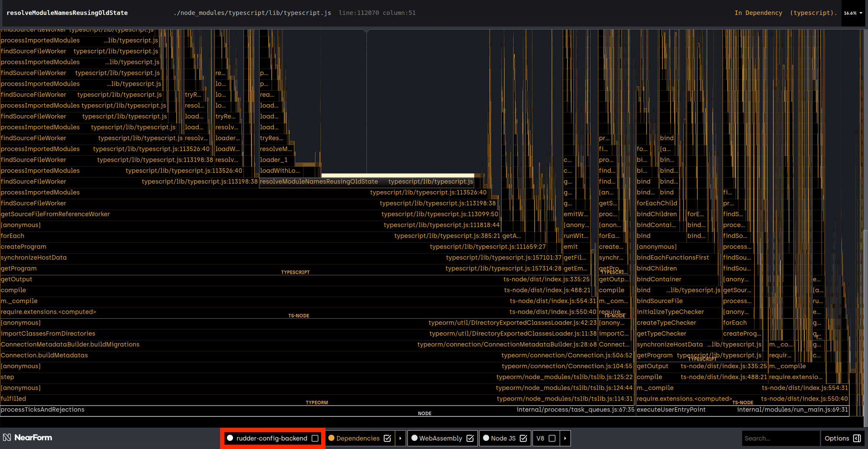This screenshot has height=449, width=868.
Task: Select the tryRes... frame
Action: (274, 138)
